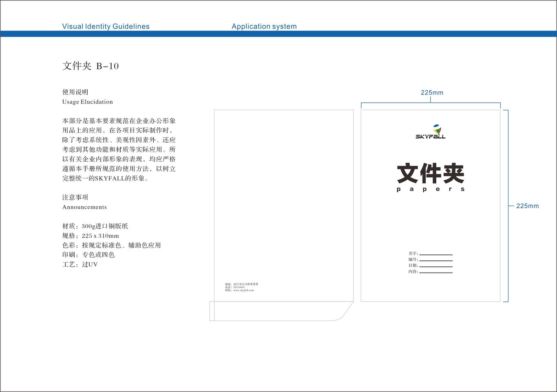The height and width of the screenshot is (392, 557).
Task: Click the SKYFALL logo on the folder cover
Action: (x=431, y=131)
